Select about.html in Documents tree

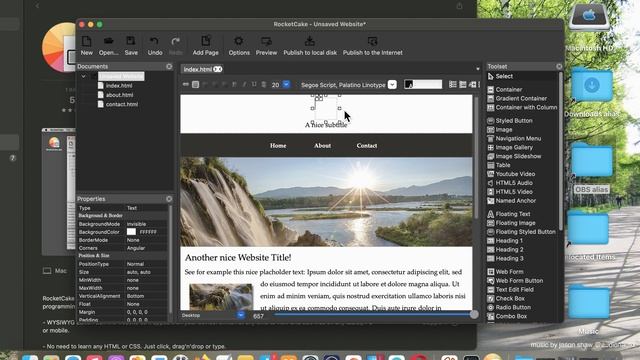[119, 95]
